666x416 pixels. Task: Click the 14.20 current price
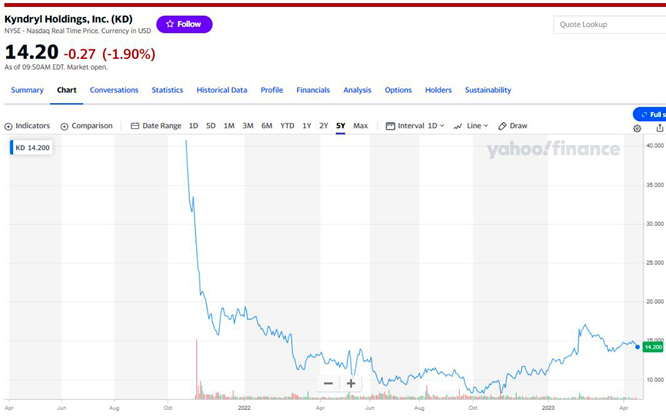click(31, 52)
